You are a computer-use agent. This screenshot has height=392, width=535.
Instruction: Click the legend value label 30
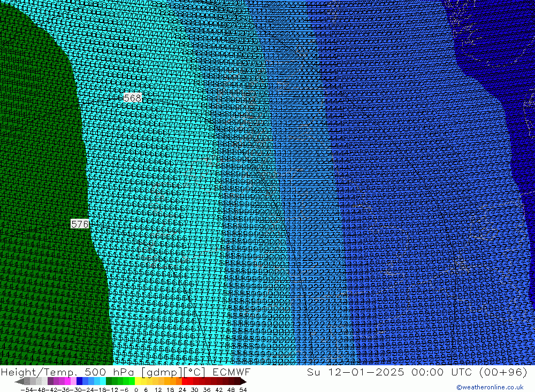(x=195, y=390)
